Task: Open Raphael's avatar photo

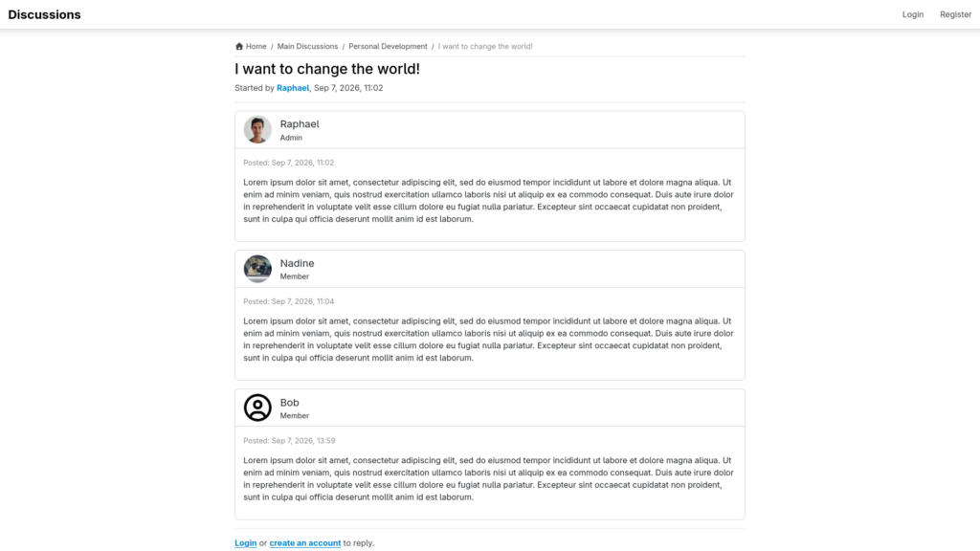Action: (257, 130)
